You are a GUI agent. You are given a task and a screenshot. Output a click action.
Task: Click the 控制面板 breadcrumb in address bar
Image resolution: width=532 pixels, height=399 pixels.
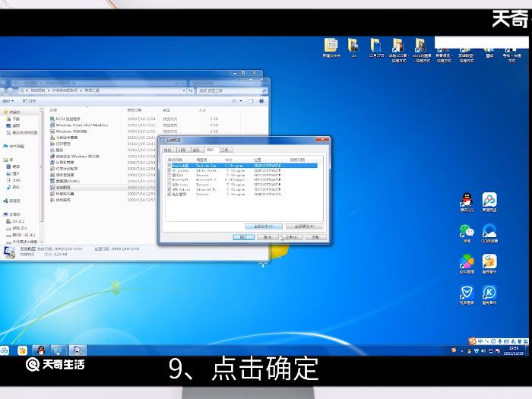38,90
